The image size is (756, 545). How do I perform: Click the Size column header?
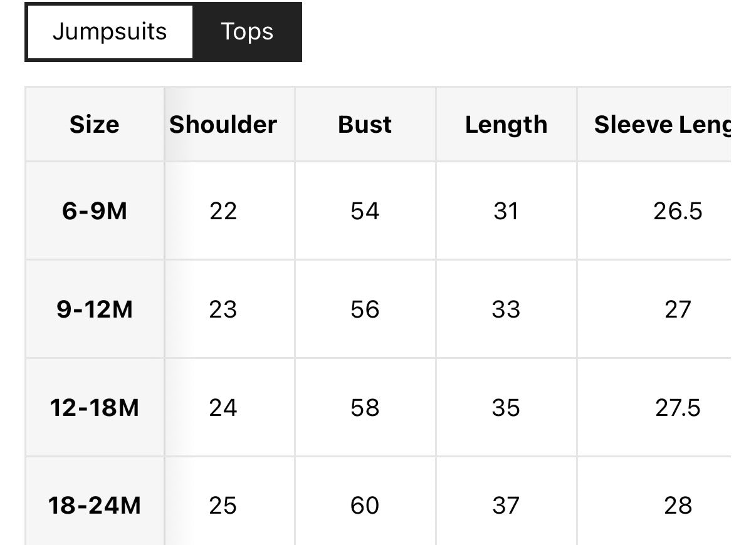(94, 125)
